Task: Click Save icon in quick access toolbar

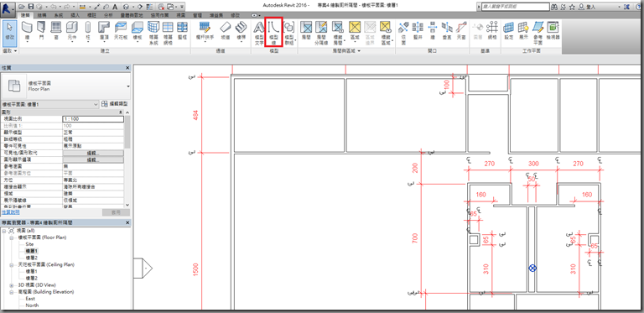Action: (30, 7)
